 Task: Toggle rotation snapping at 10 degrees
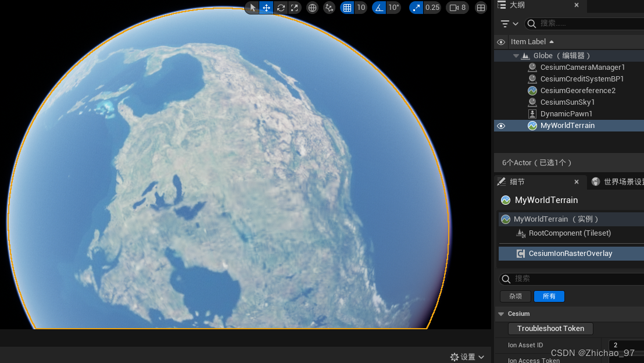[380, 8]
